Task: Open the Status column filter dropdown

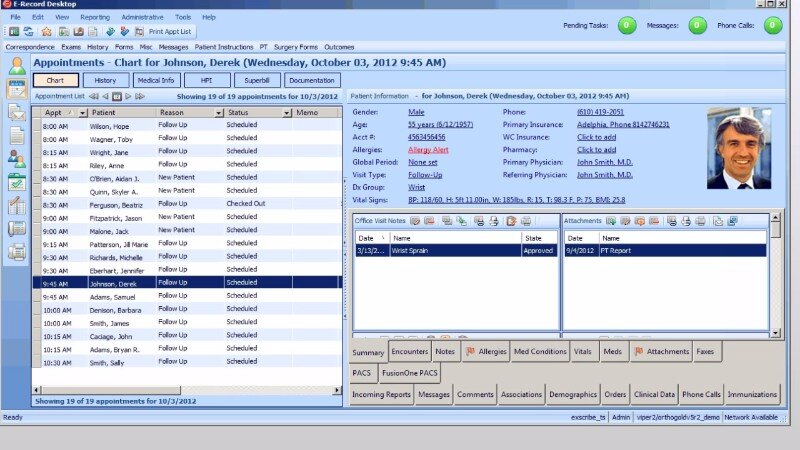Action: pos(286,113)
